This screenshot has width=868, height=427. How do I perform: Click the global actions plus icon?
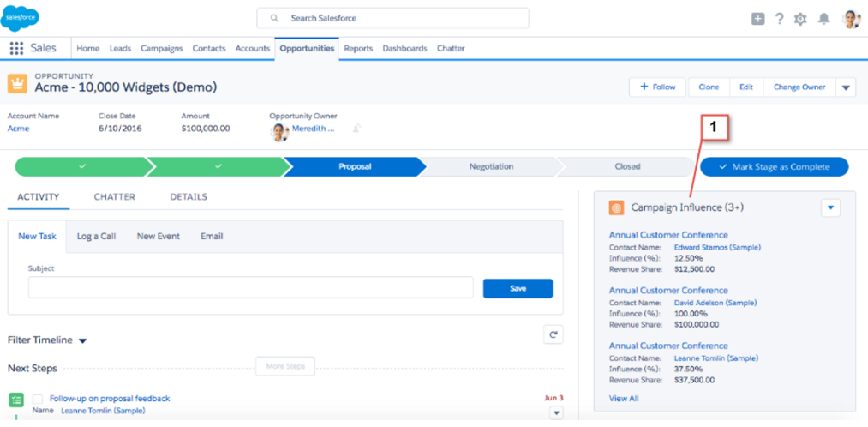[757, 19]
